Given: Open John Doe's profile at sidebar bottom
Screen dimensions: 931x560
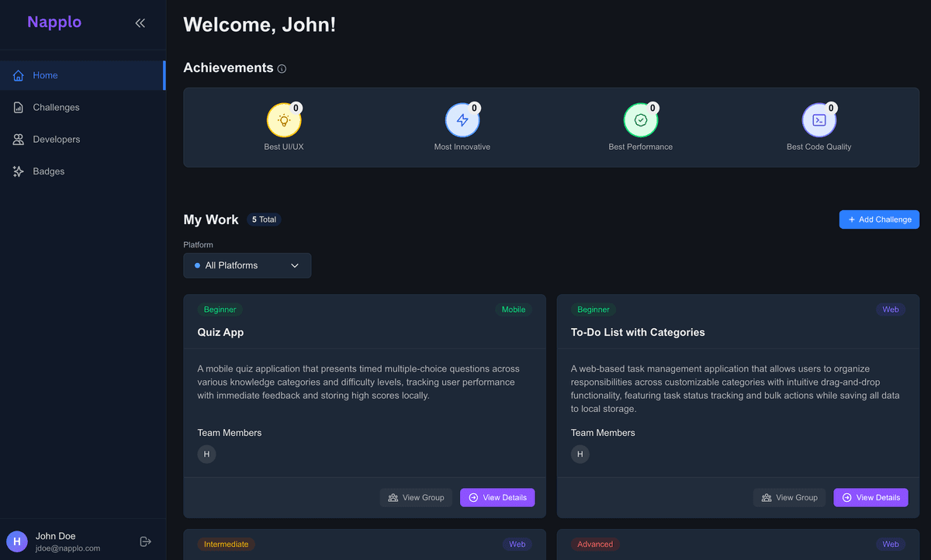Looking at the screenshot, I should 55,541.
